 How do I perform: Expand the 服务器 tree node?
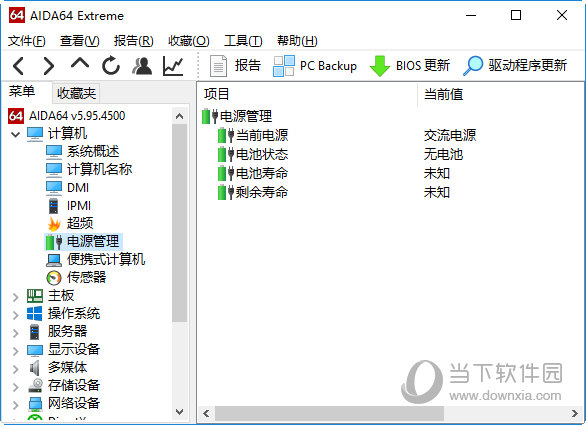[x=15, y=333]
